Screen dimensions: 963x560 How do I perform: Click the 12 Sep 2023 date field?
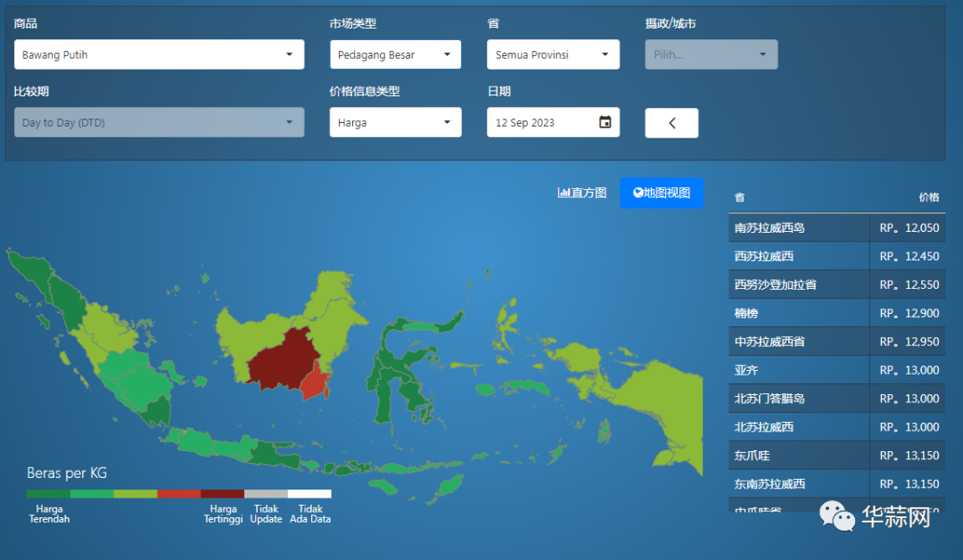[553, 122]
